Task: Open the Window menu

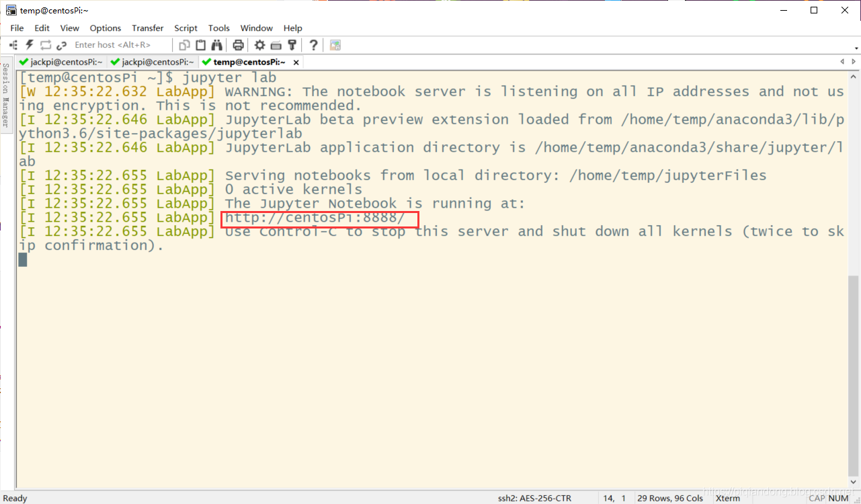Action: pyautogui.click(x=257, y=28)
